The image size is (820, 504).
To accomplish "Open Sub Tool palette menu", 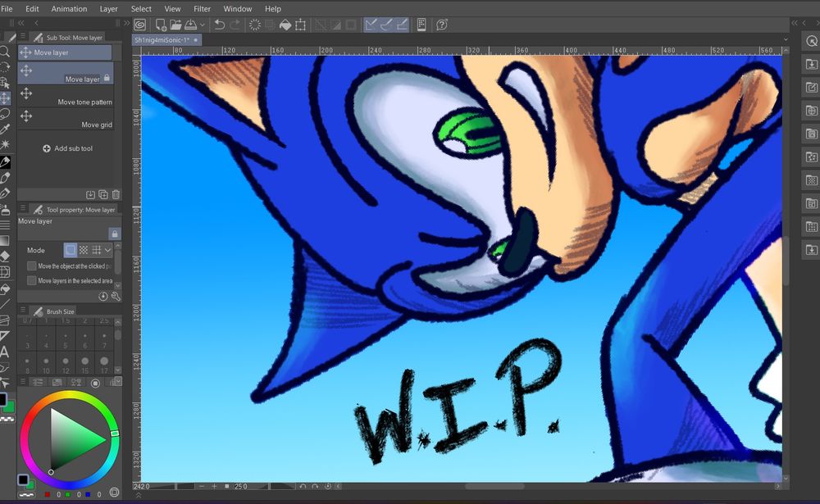I will click(23, 37).
